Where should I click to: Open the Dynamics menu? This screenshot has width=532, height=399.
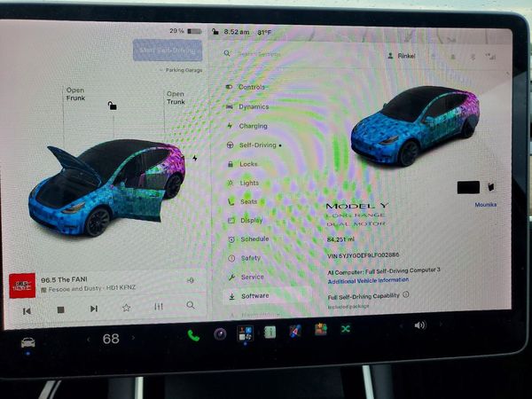(247, 106)
